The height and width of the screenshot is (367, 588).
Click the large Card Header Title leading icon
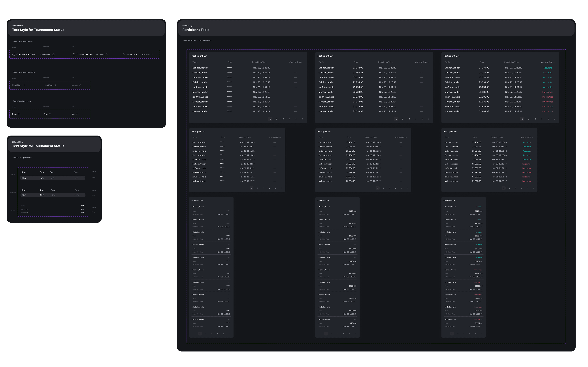click(x=14, y=54)
